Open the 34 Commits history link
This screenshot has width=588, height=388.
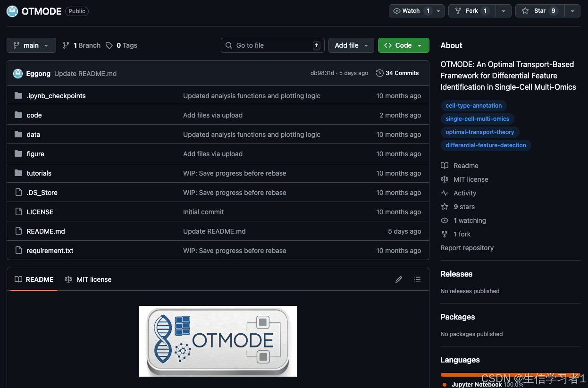click(x=397, y=73)
